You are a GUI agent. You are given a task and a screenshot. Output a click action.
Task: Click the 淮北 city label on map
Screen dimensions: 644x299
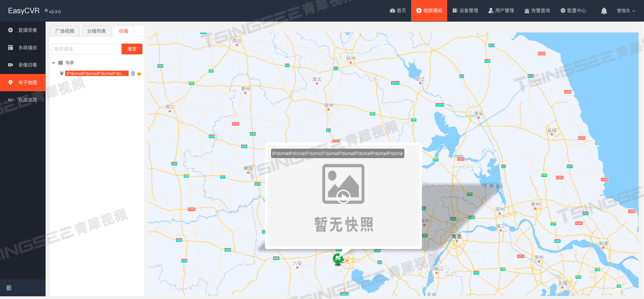click(x=317, y=79)
